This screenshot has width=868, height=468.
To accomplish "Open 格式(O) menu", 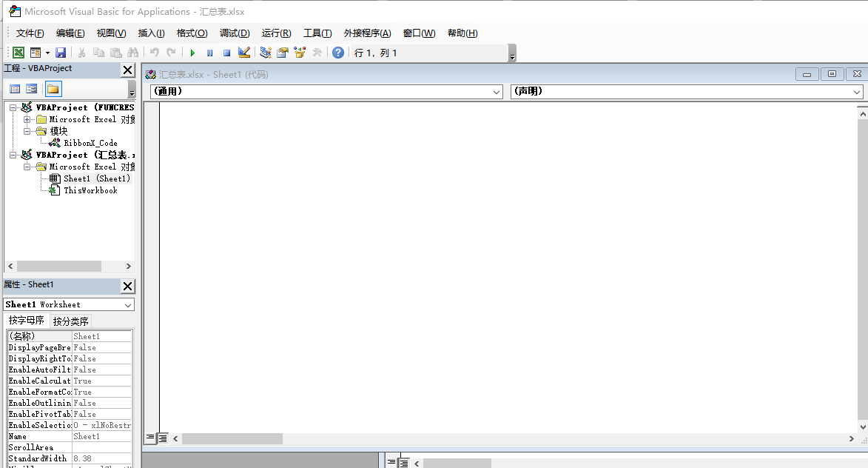I will coord(192,33).
